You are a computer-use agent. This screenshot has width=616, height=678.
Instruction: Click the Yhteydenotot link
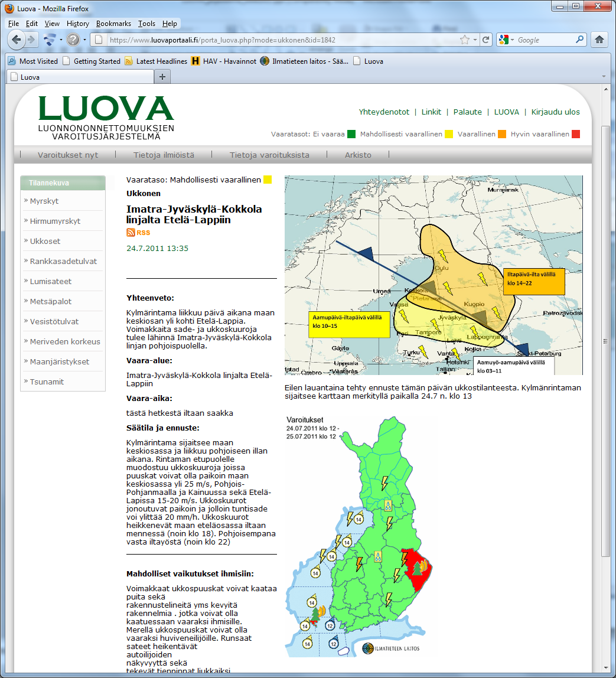click(384, 112)
